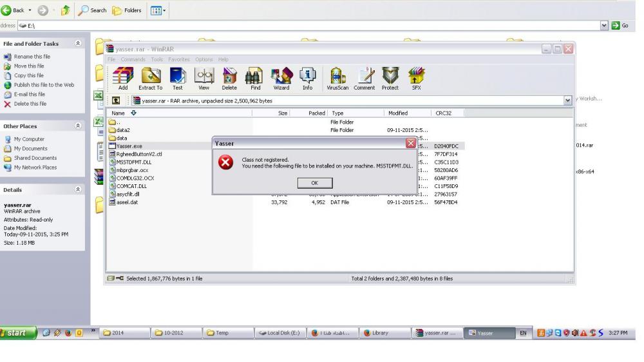Add an archive Comment
This screenshot has width=644, height=362.
tap(365, 79)
